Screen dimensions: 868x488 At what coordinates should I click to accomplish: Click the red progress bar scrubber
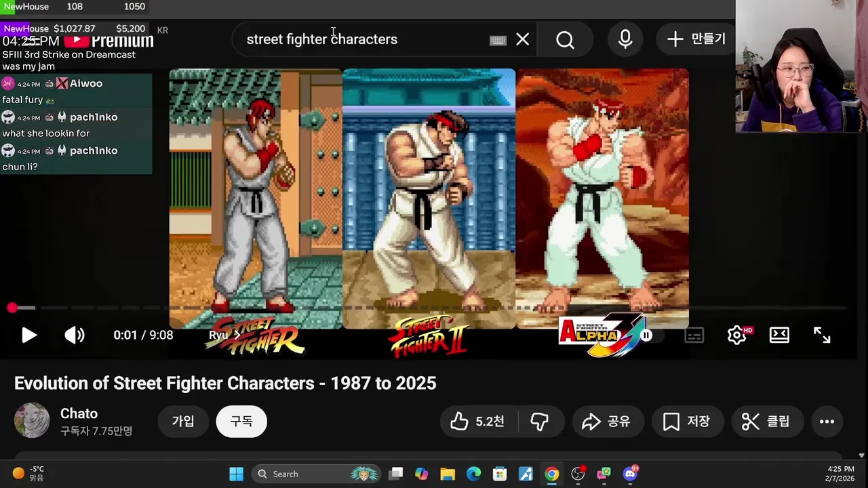12,308
